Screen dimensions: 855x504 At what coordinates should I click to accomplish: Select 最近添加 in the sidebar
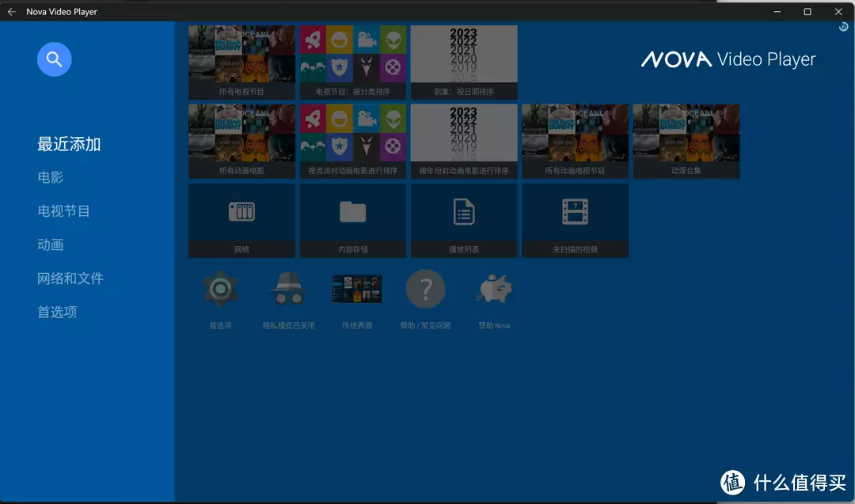(x=69, y=144)
